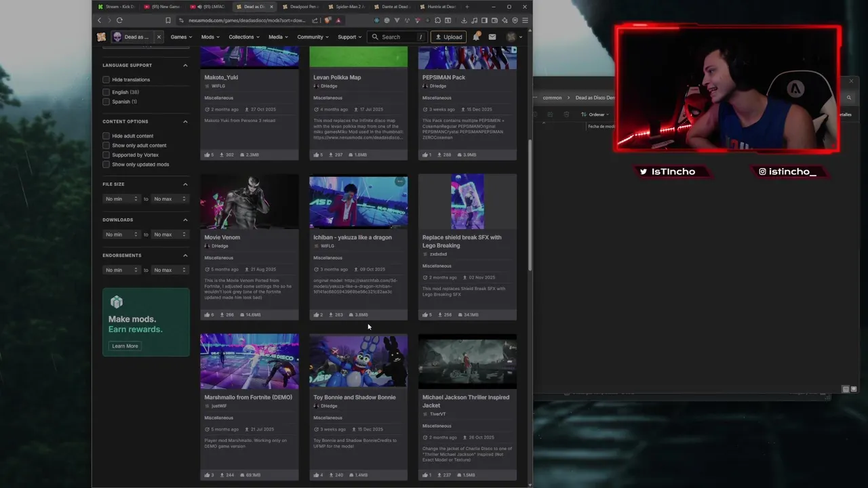Check the English (38) language filter
Screen dimensions: 868x488
click(106, 91)
